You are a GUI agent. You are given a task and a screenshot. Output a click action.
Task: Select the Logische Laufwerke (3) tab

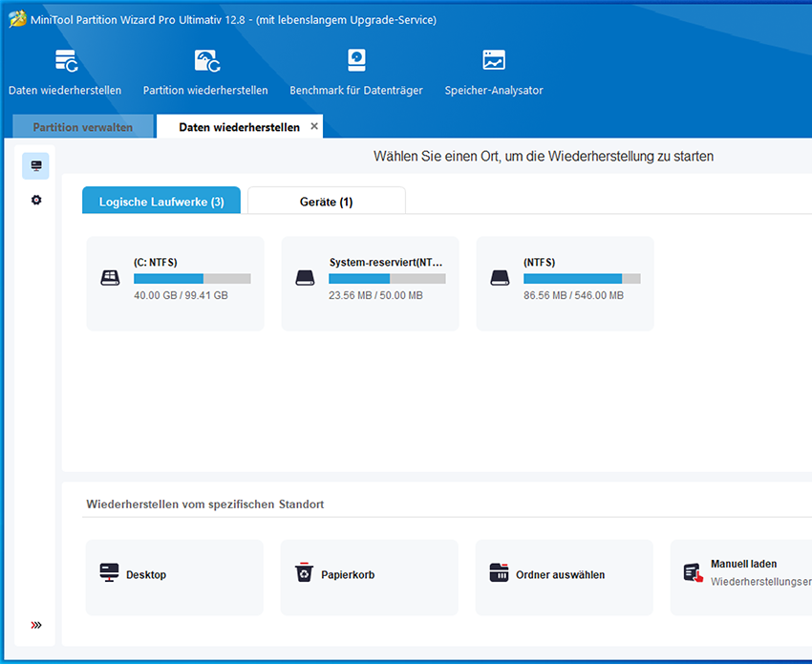[161, 202]
